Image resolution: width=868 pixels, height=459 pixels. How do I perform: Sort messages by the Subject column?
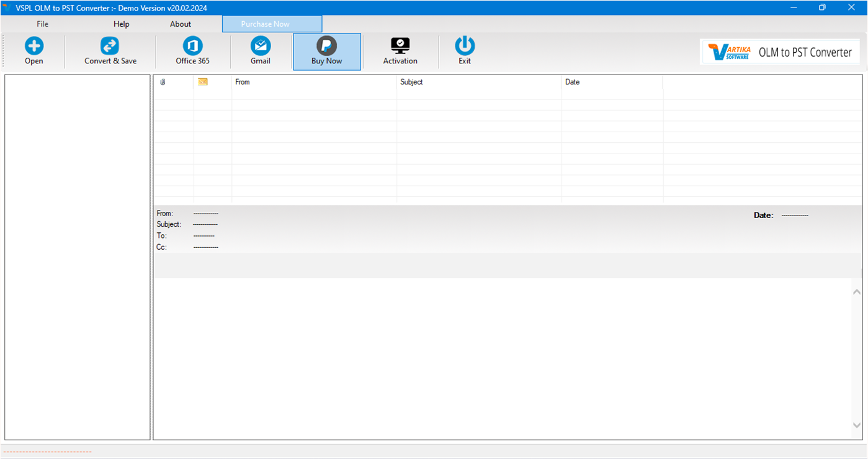coord(478,81)
